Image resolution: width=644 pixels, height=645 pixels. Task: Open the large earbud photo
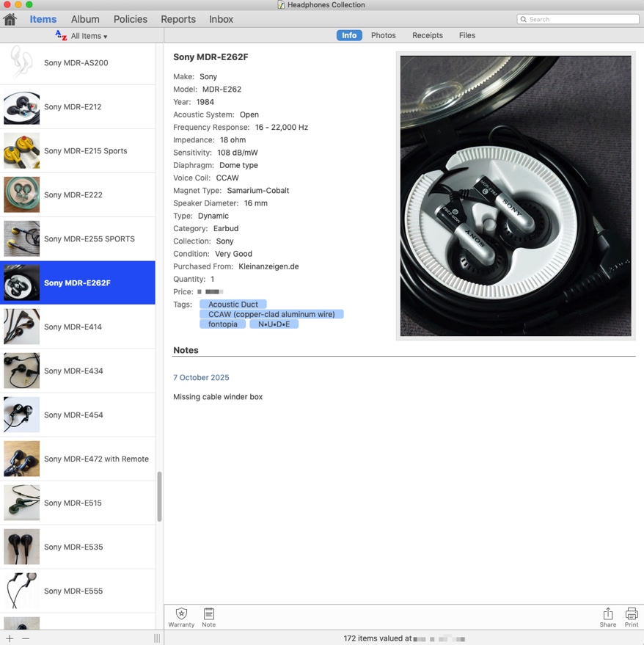point(516,196)
